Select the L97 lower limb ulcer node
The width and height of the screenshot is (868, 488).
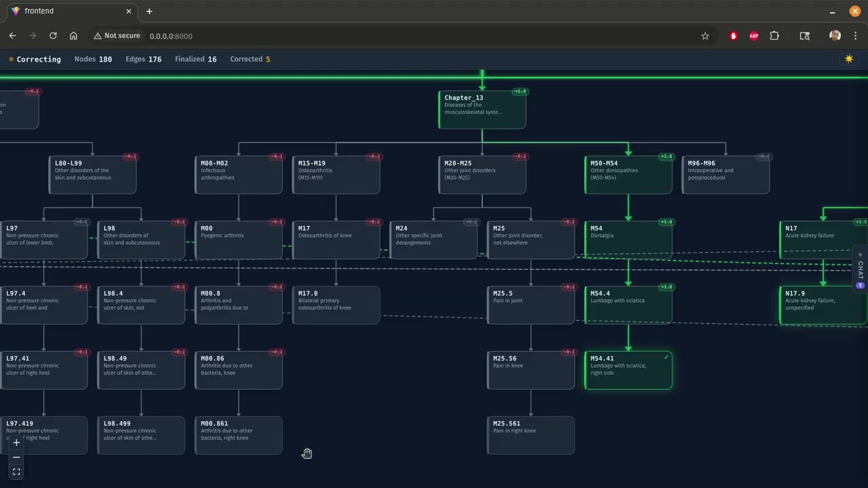pos(43,240)
